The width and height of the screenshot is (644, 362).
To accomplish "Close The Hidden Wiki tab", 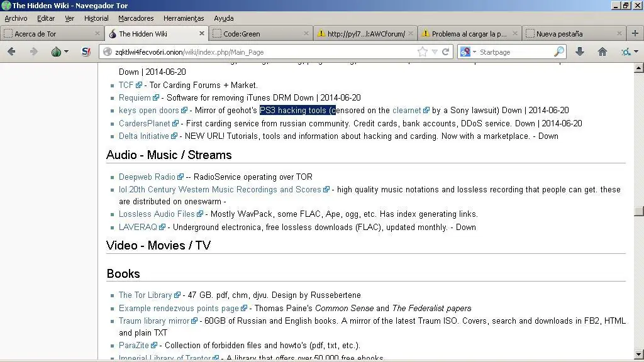I will [x=202, y=34].
